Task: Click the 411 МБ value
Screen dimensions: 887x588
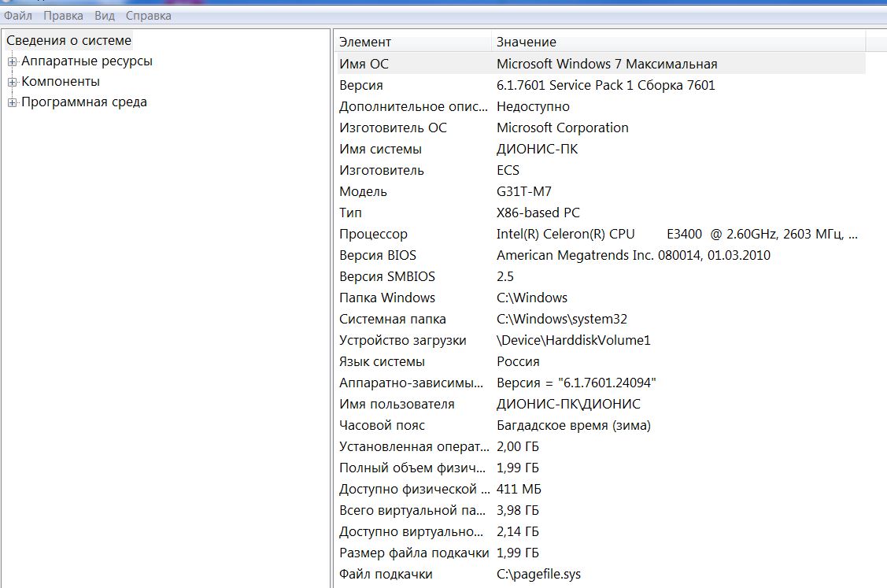Action: [519, 490]
